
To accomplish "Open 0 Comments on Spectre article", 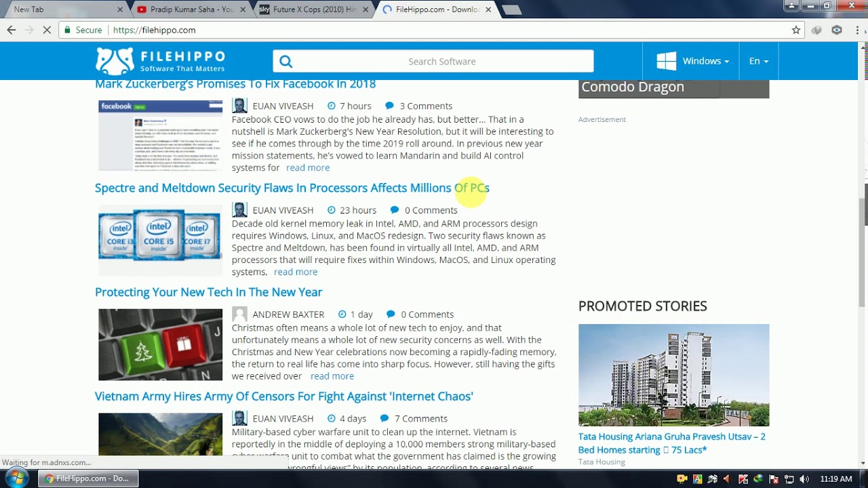I will coord(431,210).
